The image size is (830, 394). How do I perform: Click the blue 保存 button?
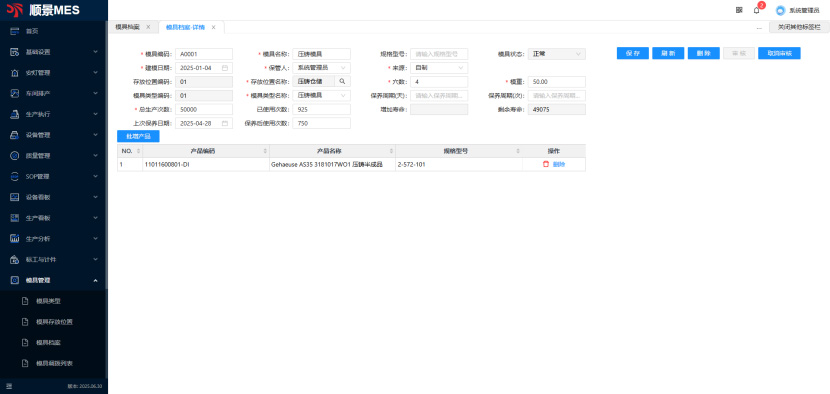[x=633, y=53]
